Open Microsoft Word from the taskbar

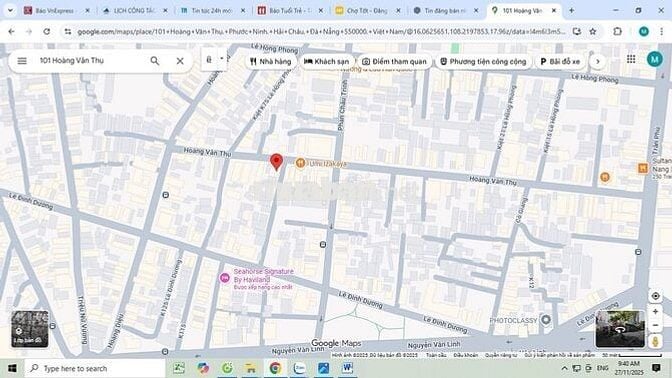(347, 368)
